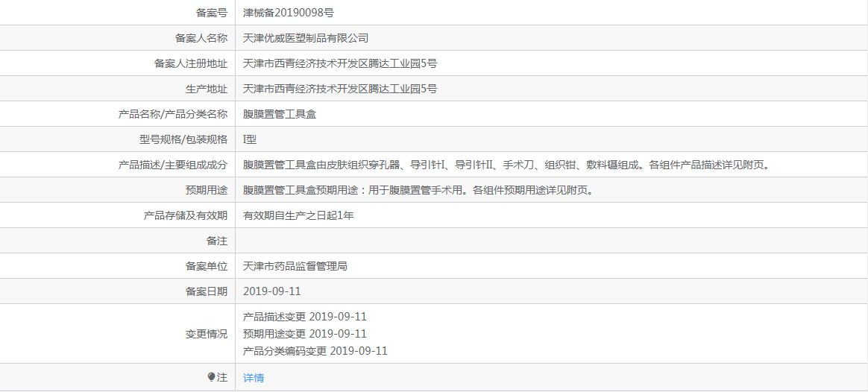Select address value in 生产地址 row
The image size is (868, 392).
[340, 89]
